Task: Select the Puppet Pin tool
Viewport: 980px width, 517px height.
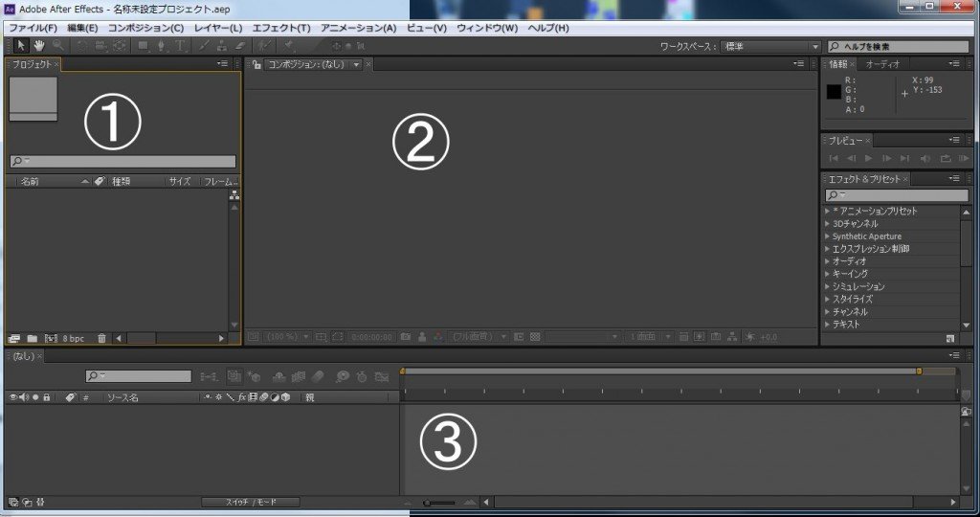Action: point(288,46)
